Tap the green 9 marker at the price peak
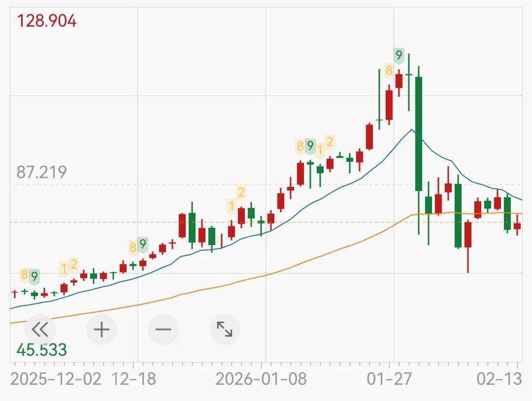532x401 pixels. (399, 55)
